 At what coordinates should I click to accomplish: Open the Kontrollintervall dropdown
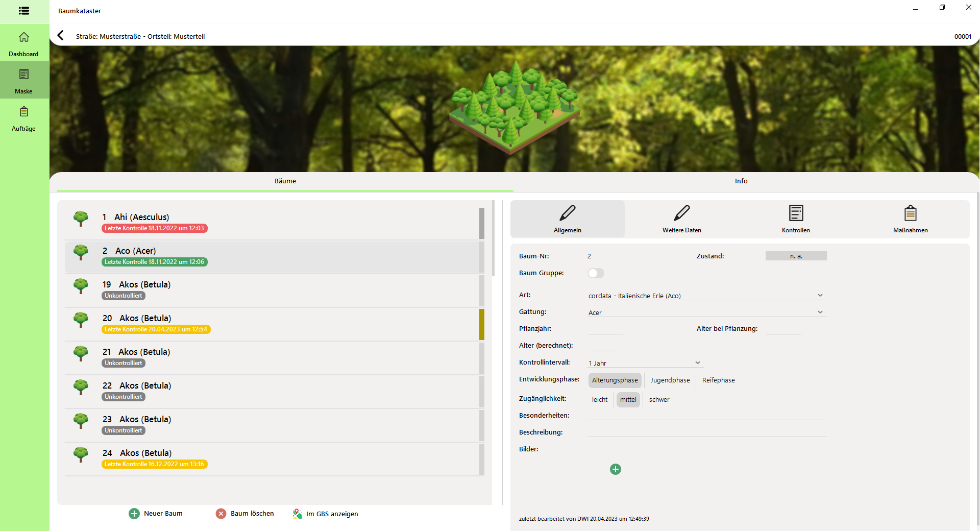pyautogui.click(x=697, y=363)
